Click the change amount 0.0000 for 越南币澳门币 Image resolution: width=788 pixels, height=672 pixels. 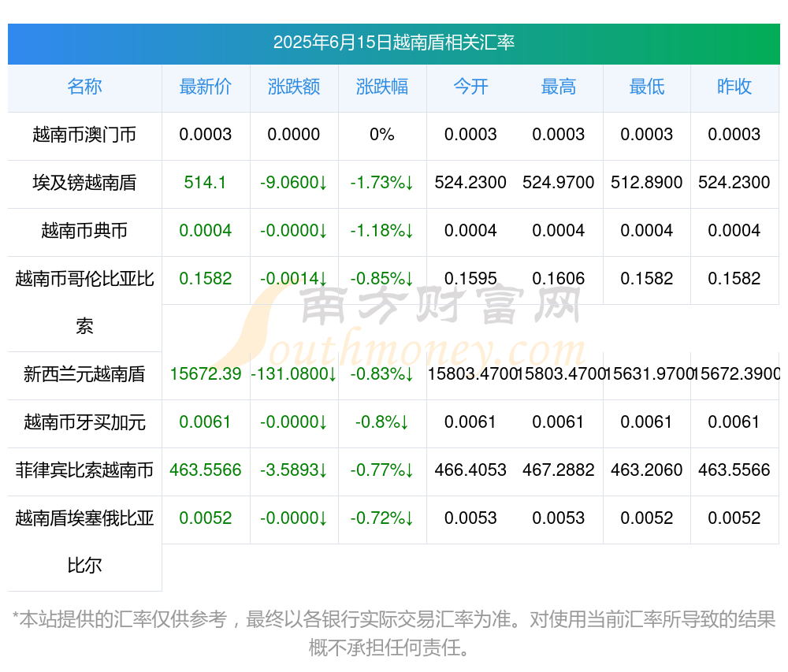click(x=294, y=134)
